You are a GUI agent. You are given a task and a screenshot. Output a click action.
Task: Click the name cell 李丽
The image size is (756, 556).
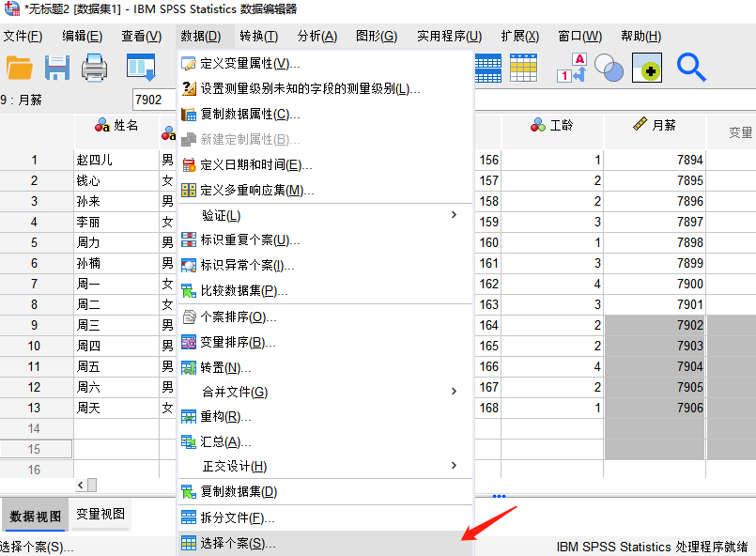pos(116,223)
